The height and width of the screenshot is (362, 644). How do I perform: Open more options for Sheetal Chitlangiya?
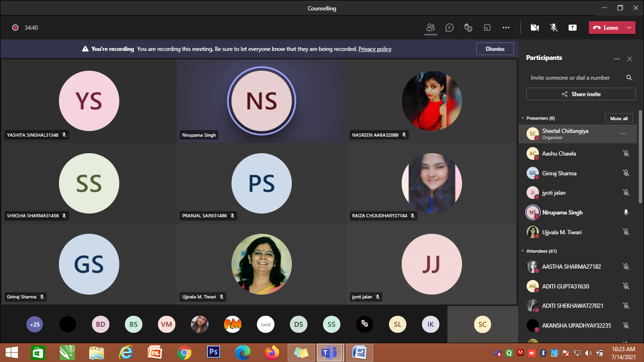pos(623,134)
